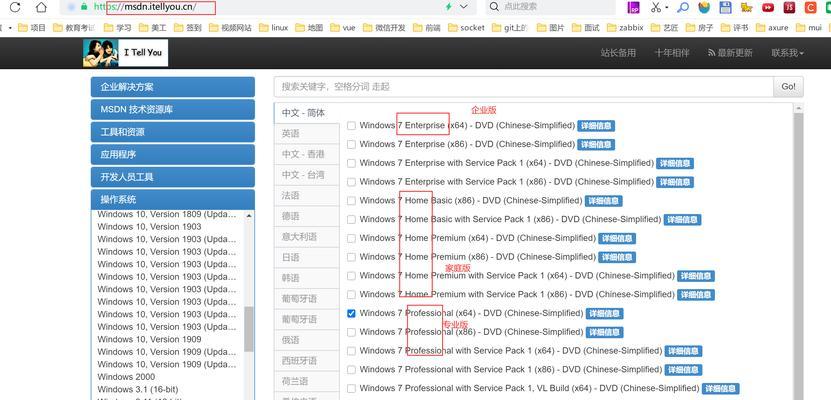Switch to the 日语 language tab

coord(306,257)
